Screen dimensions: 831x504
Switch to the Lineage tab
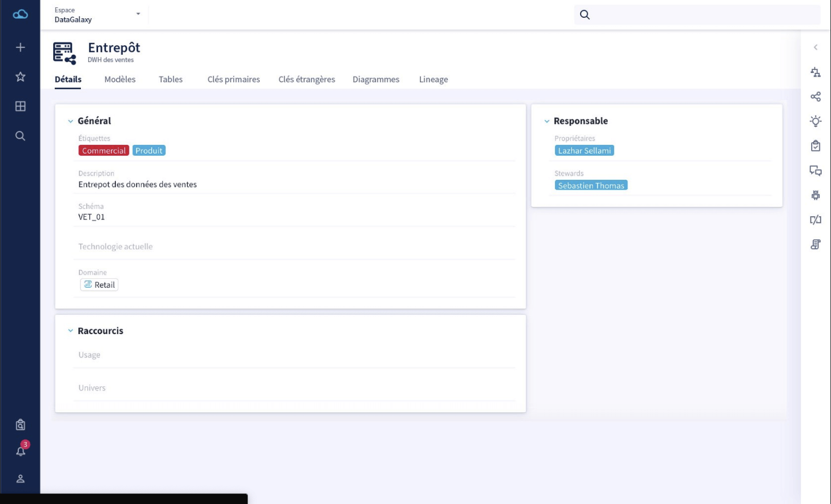433,79
